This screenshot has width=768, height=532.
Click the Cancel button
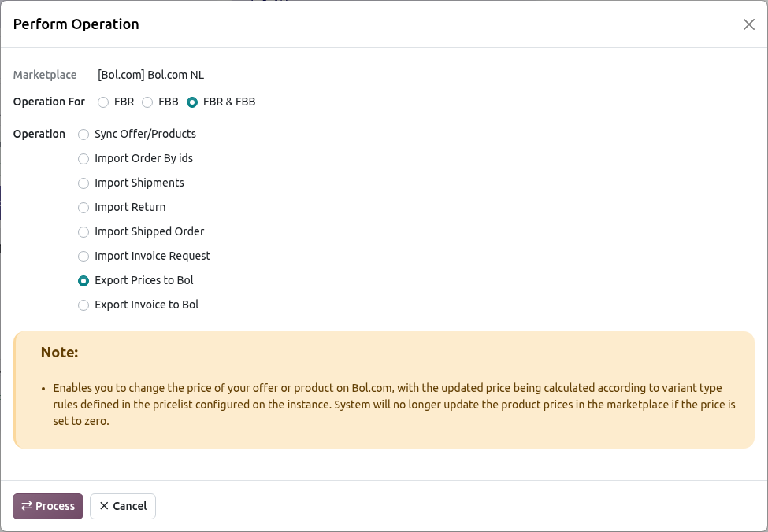tap(123, 506)
